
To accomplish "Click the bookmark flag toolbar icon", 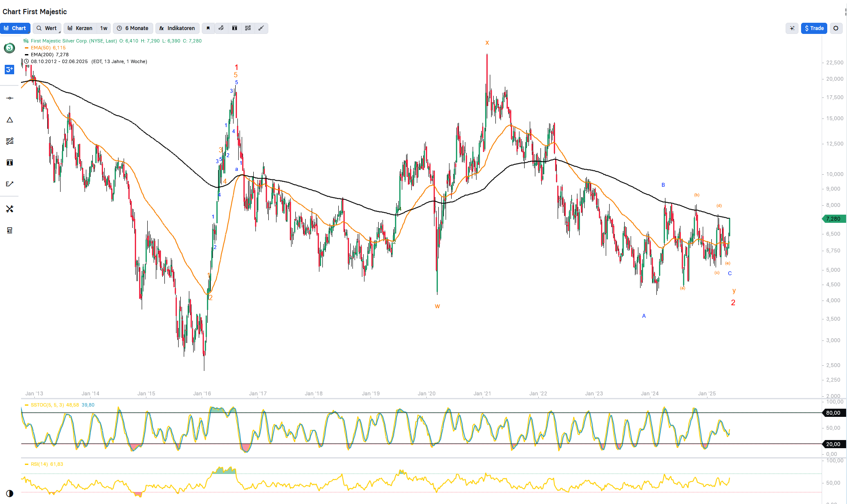I will [208, 28].
